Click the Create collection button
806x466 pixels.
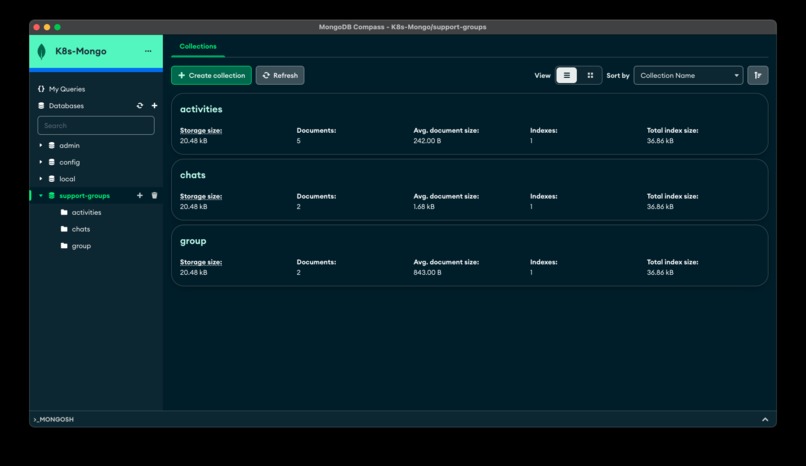coord(211,76)
